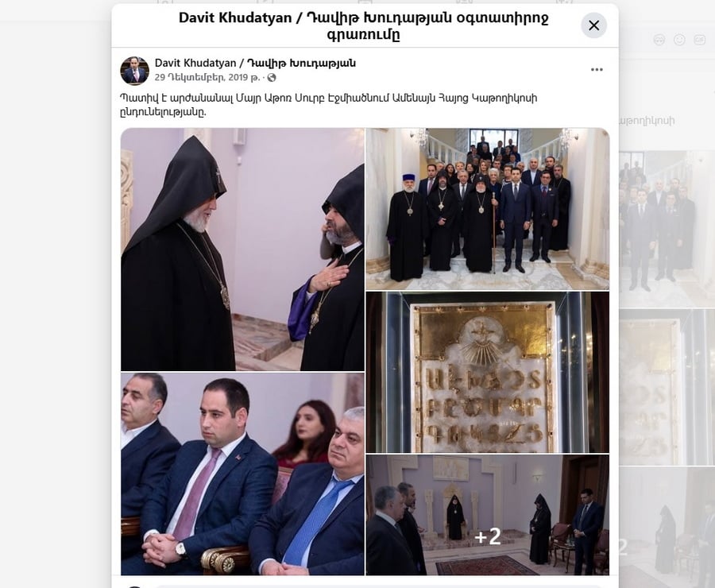Open the golden Armenian alphabet plaque photo

pos(488,372)
